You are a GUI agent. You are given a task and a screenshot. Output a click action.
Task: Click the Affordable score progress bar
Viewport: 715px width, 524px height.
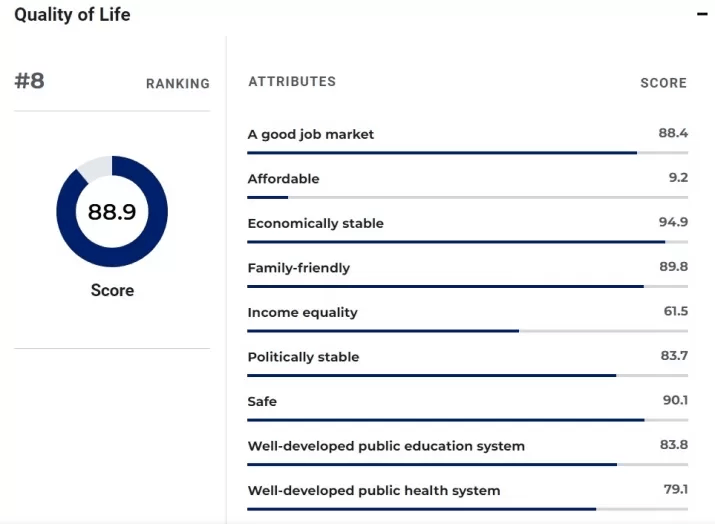(467, 197)
